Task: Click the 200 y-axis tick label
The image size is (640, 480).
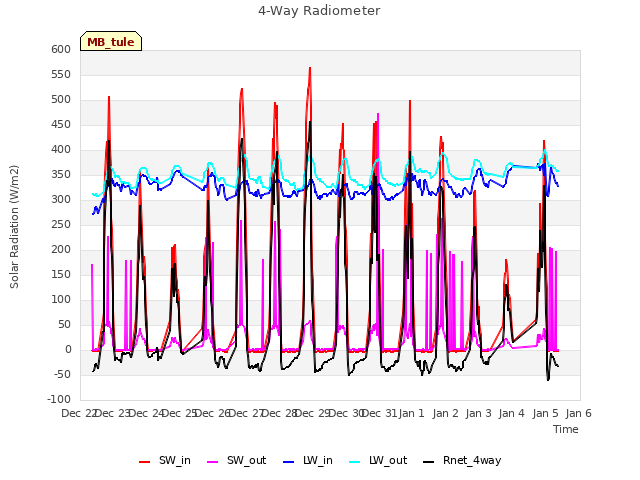Action: (61, 249)
